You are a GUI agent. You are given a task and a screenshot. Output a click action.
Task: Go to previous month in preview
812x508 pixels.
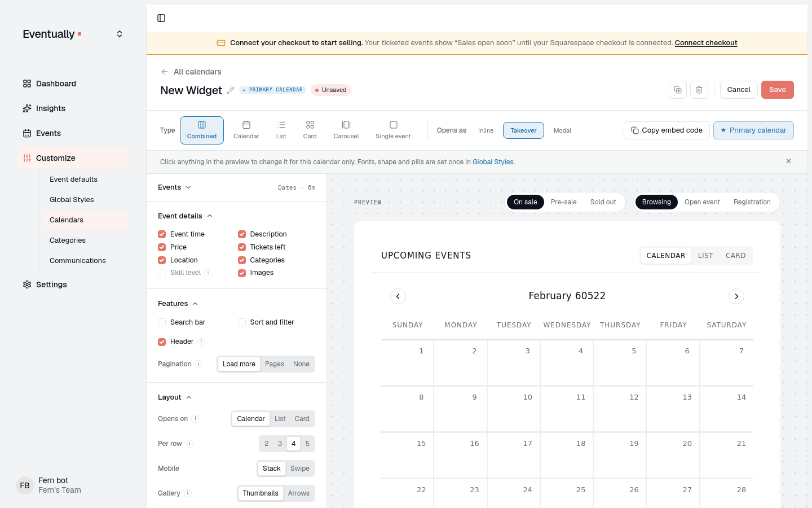pyautogui.click(x=398, y=296)
